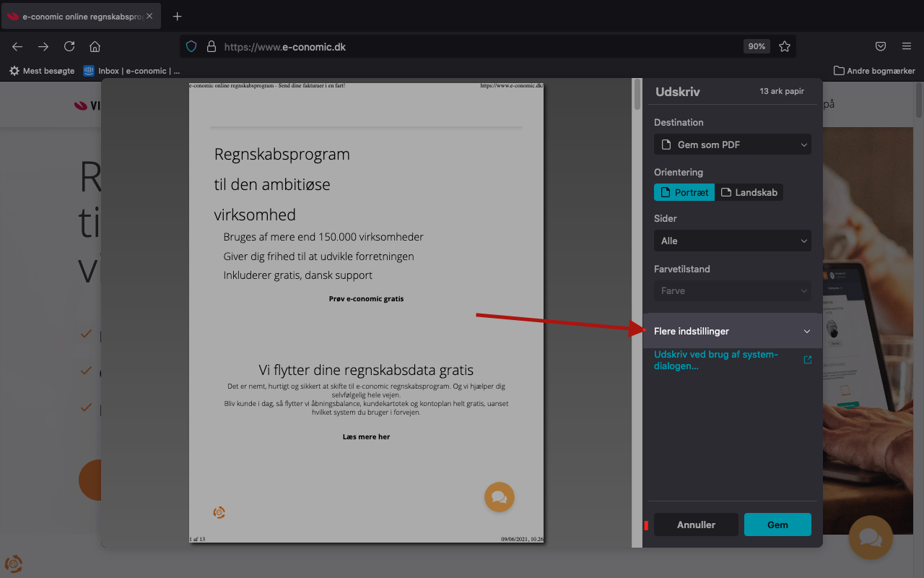
Task: Click the browser forward arrow
Action: 43,46
